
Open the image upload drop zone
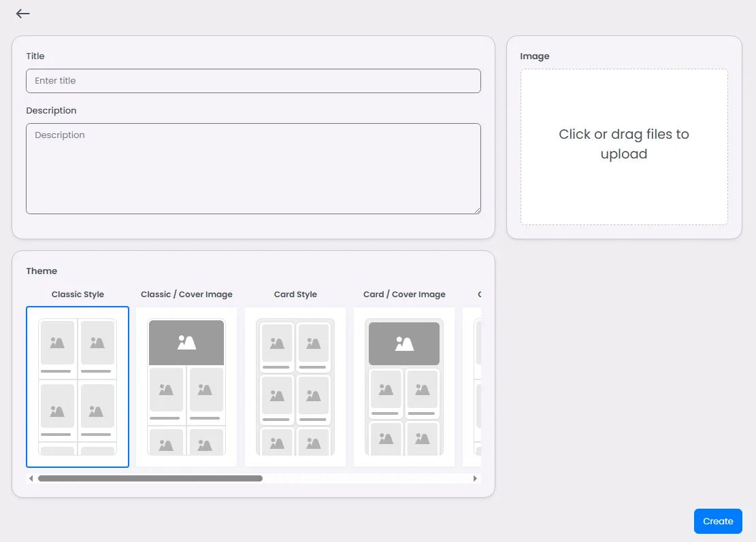[624, 146]
